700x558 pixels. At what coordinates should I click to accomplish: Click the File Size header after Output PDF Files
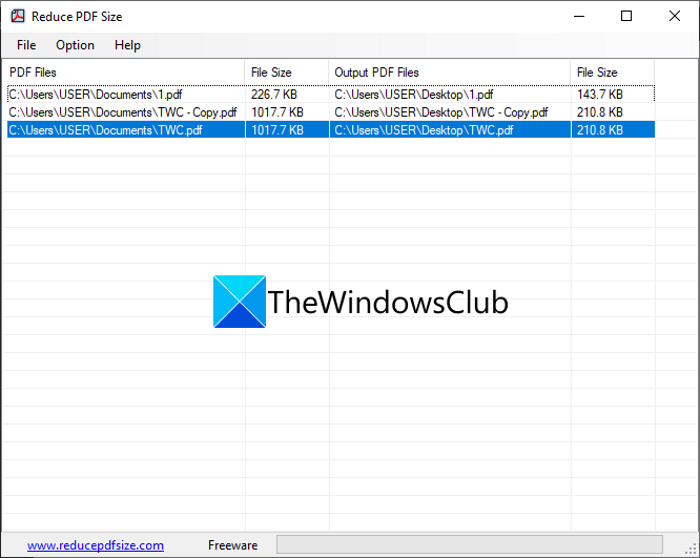coord(612,72)
